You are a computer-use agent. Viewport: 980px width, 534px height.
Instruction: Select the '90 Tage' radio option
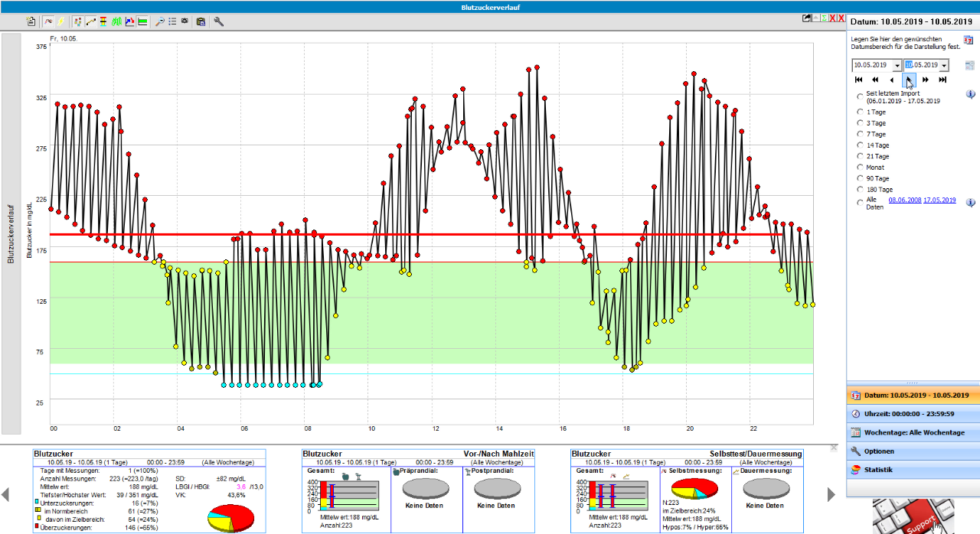click(861, 178)
